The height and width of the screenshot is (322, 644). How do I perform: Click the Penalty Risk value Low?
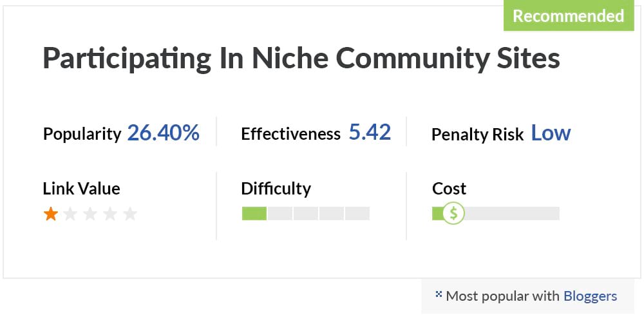pyautogui.click(x=551, y=133)
